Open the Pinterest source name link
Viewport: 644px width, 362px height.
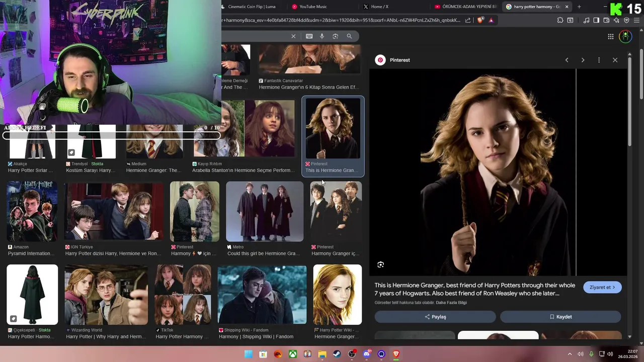(x=400, y=60)
